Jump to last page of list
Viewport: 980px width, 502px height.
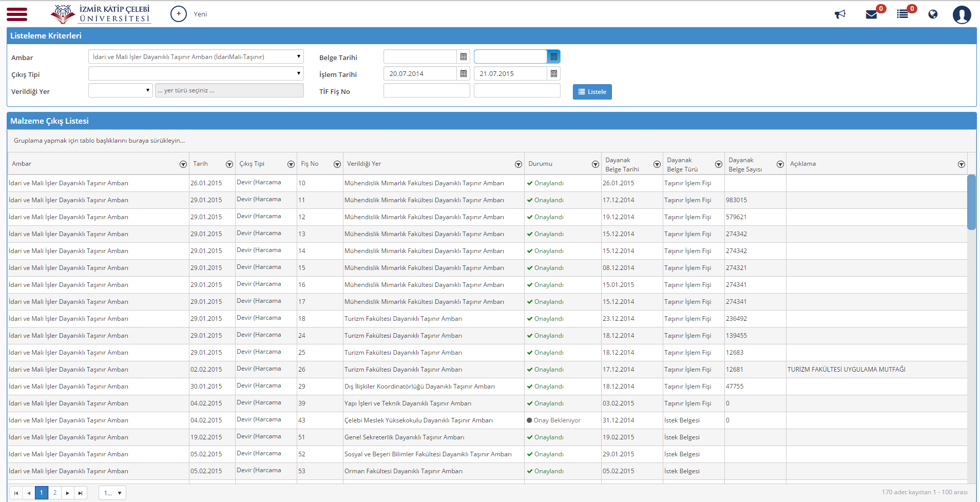coord(81,493)
